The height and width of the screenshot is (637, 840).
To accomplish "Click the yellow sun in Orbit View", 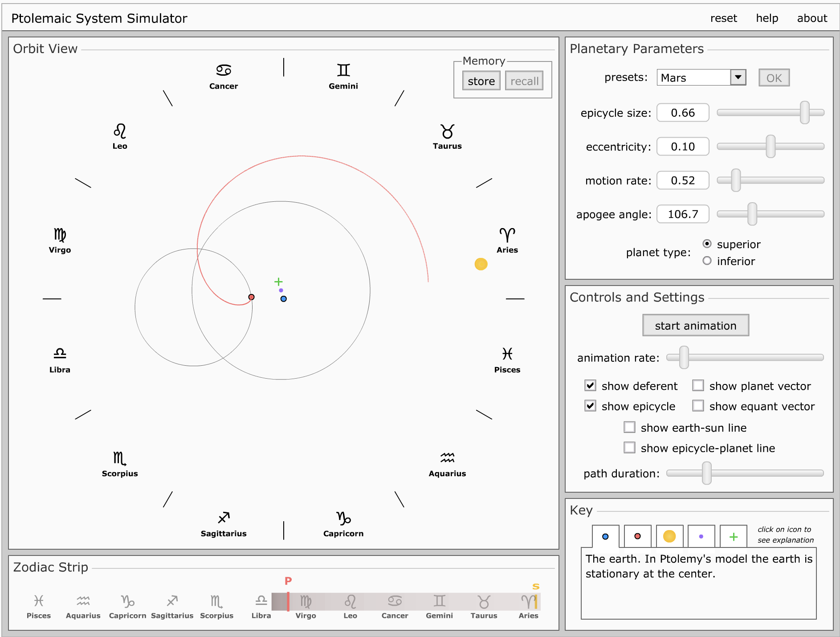I will [x=481, y=264].
